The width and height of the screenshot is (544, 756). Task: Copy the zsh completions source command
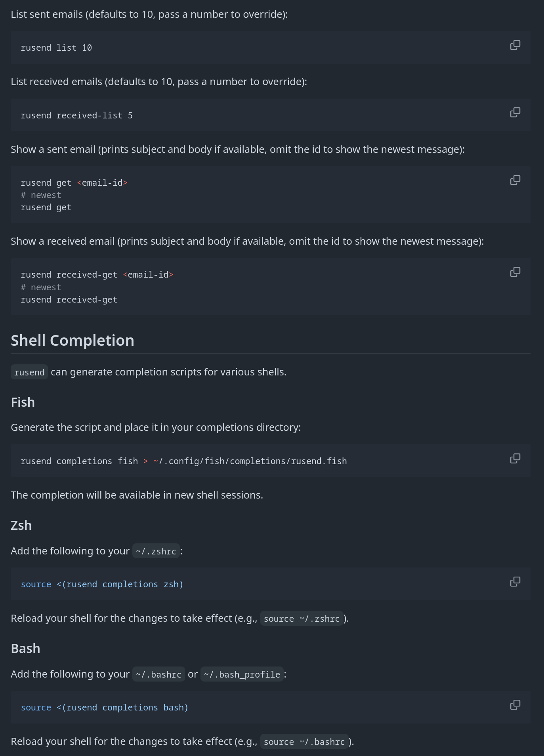pos(515,582)
